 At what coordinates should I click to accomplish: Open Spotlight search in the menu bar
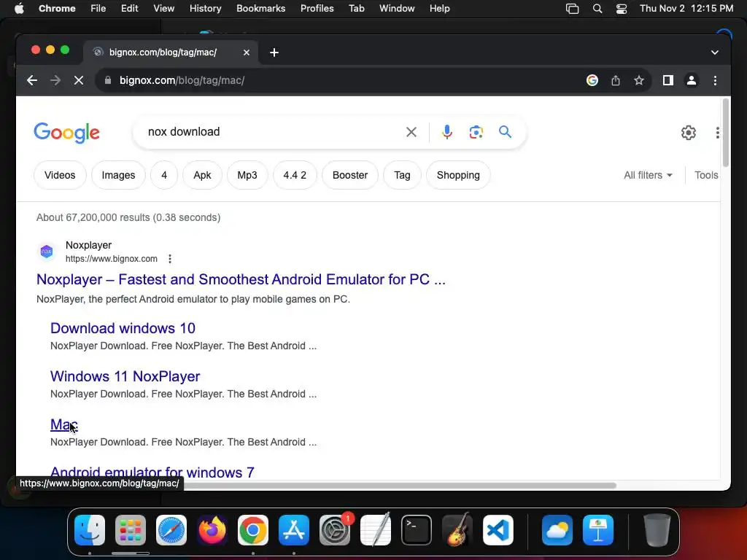(597, 9)
